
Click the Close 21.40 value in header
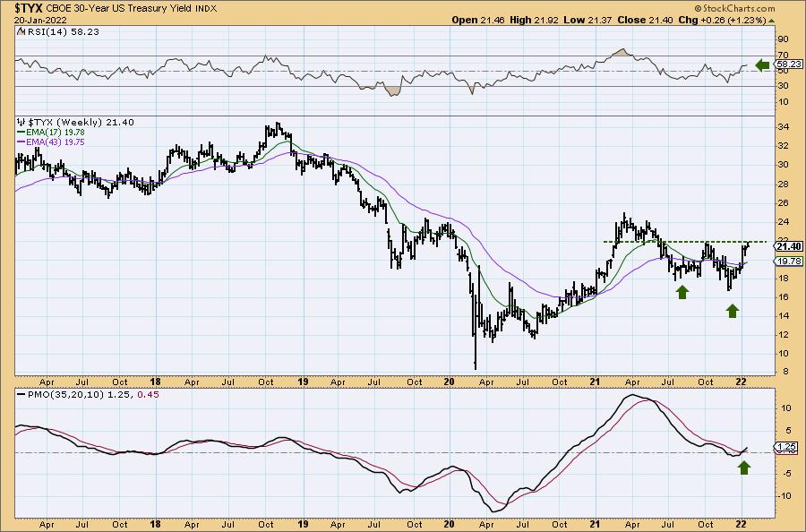[x=645, y=20]
